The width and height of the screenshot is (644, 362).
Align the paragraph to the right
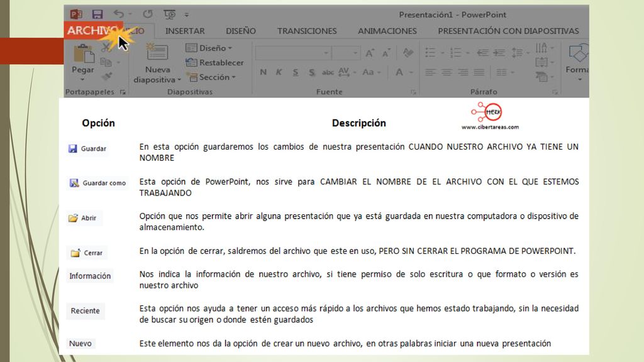(x=463, y=72)
